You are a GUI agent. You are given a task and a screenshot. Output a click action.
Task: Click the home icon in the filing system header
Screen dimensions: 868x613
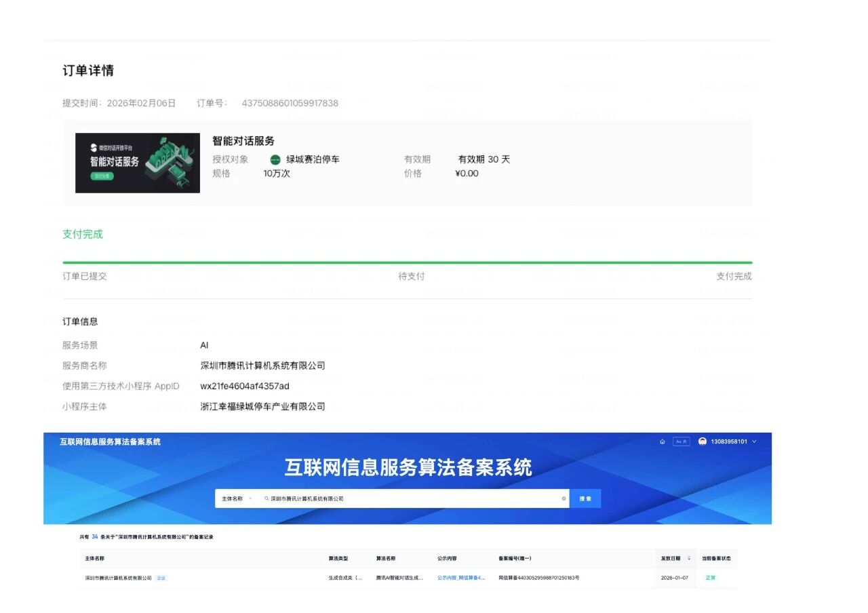pyautogui.click(x=662, y=441)
